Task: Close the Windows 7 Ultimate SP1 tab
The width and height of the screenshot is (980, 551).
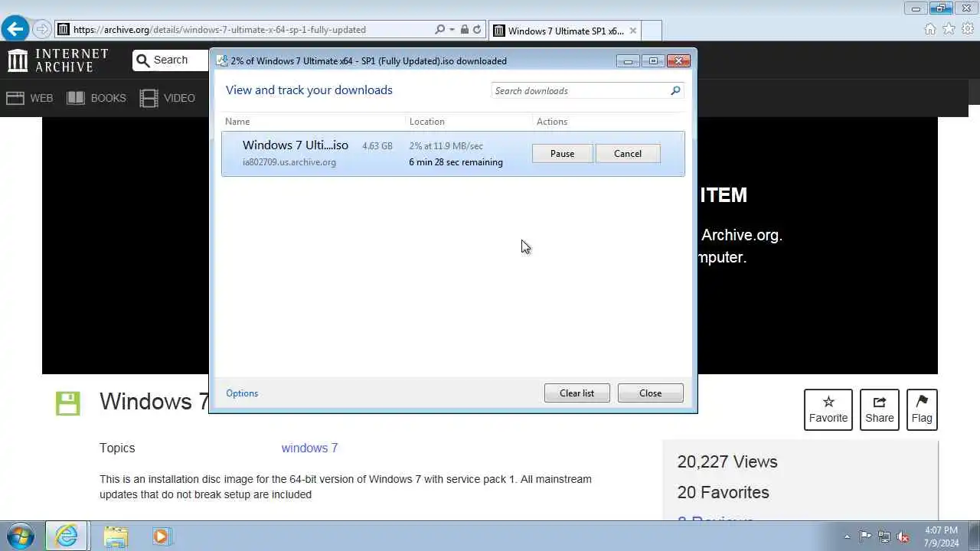Action: pos(632,31)
